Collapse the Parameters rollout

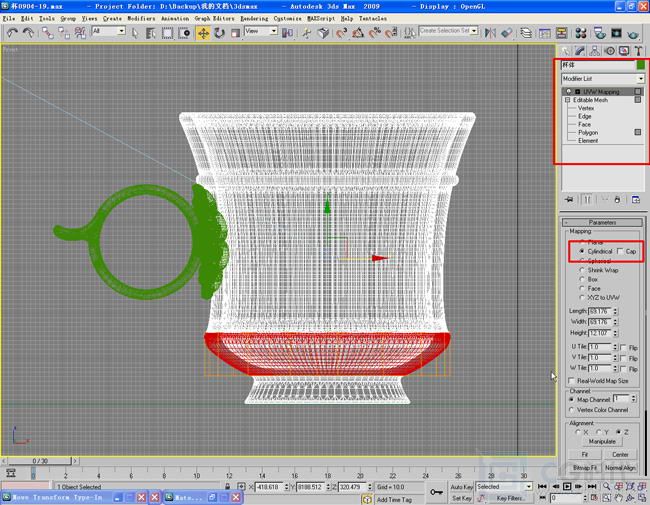602,222
